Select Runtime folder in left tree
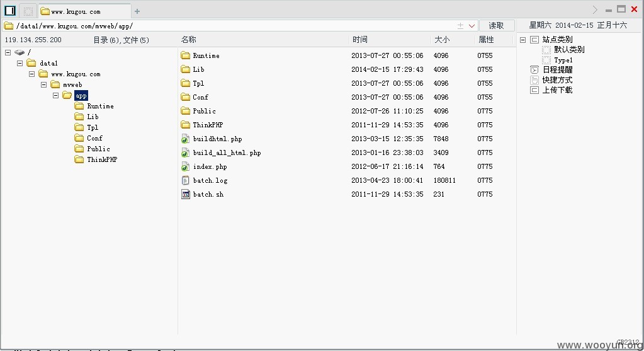Viewport: 644px width, 351px height. (100, 106)
